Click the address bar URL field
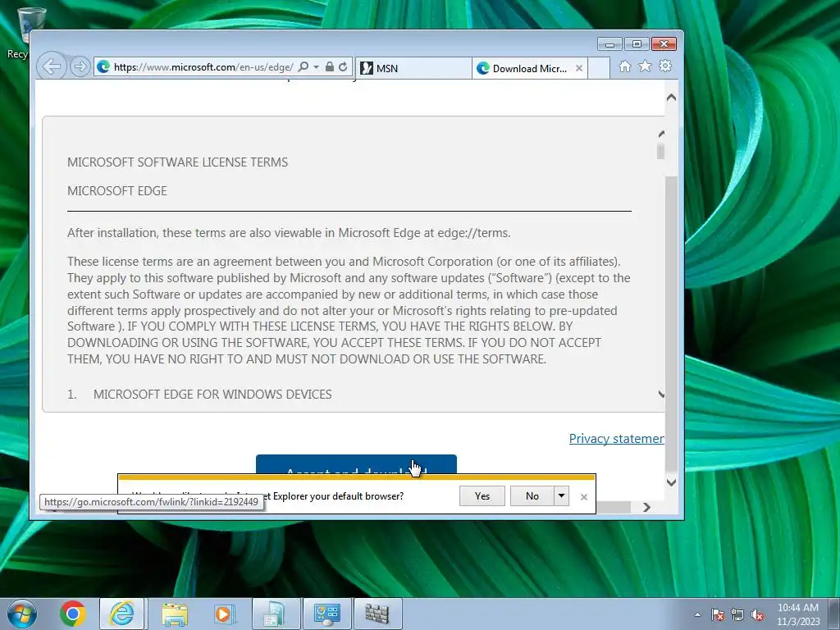The height and width of the screenshot is (630, 840). (203, 67)
